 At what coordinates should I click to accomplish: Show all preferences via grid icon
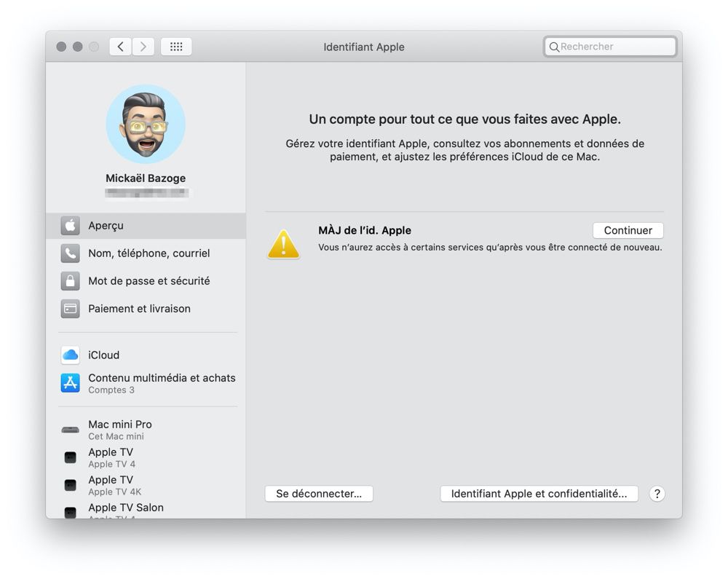coord(176,47)
